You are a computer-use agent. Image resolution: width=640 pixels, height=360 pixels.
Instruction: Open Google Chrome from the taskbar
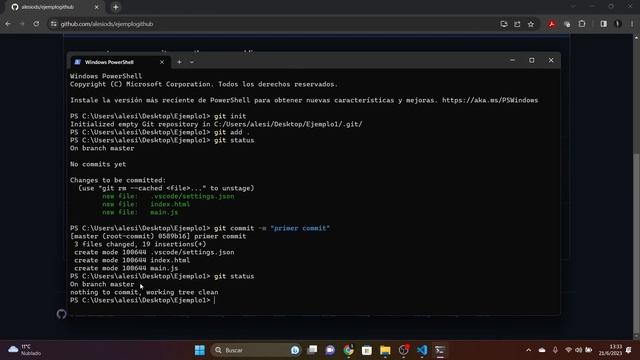349,350
